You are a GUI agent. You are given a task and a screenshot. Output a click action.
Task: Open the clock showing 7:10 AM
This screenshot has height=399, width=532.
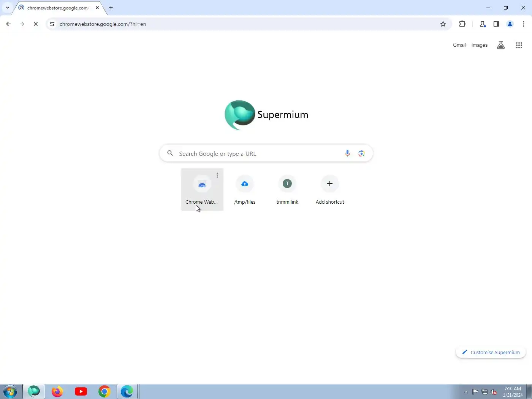512,392
